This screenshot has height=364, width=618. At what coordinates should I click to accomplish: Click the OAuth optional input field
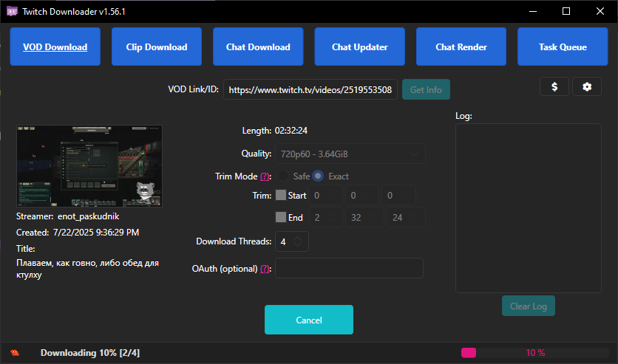[x=349, y=268]
